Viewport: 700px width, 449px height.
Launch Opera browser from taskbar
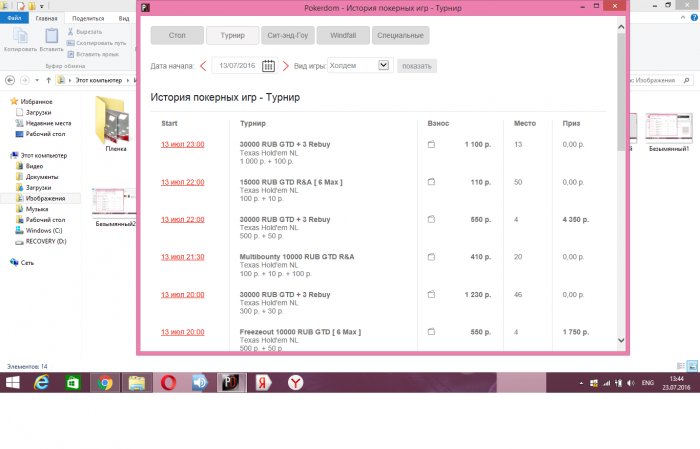[168, 382]
